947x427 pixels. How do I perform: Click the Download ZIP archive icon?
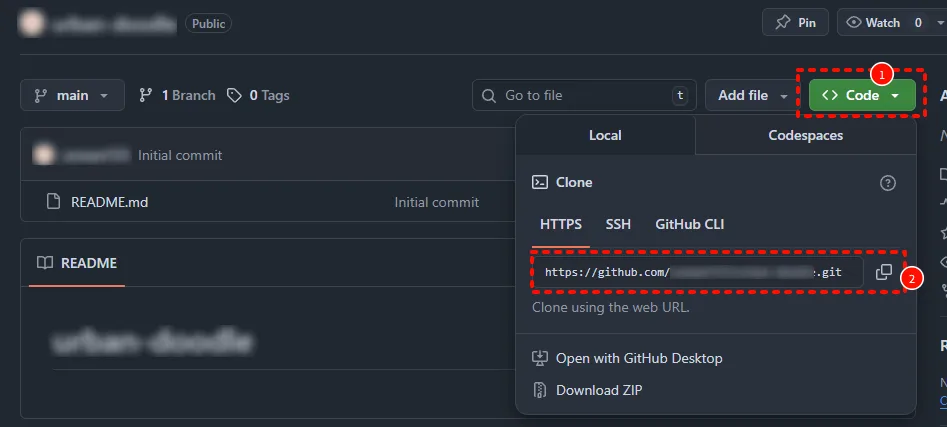pyautogui.click(x=540, y=390)
